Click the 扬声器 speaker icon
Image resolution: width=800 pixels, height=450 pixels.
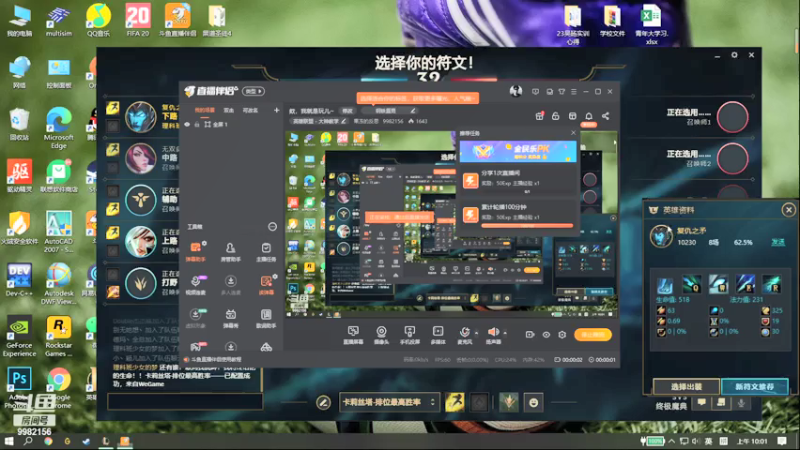click(x=493, y=333)
